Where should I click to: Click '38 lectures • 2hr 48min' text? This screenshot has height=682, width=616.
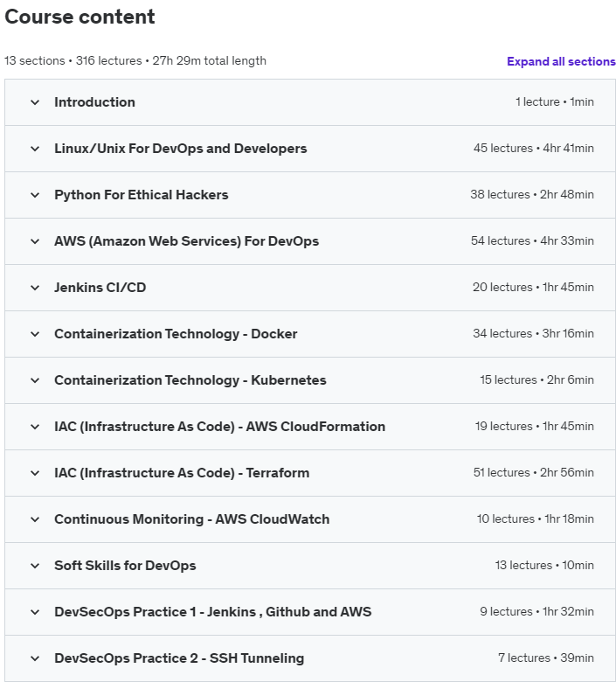(532, 194)
